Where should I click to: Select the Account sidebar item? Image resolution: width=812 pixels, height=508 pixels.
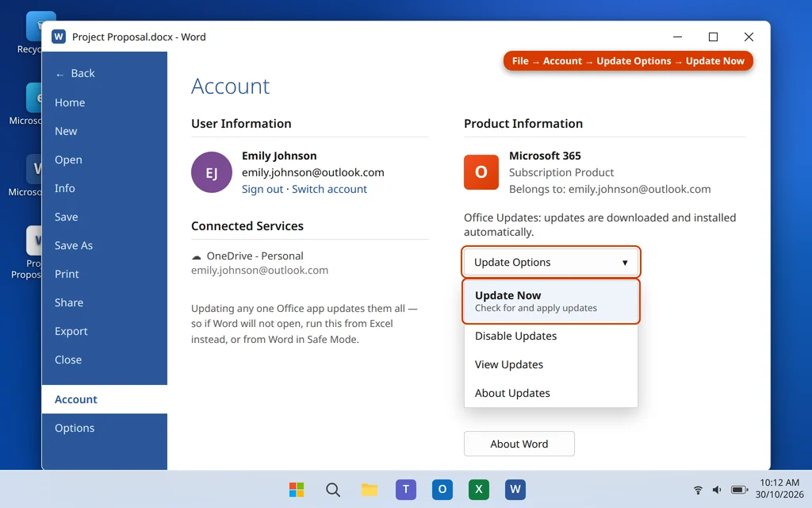(104, 399)
